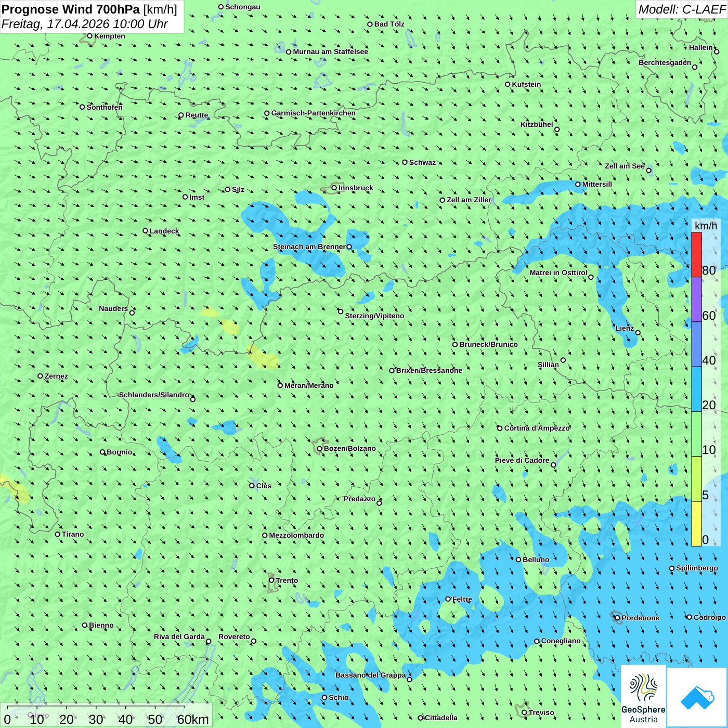Click the Bienno town label
Viewport: 728px width, 728px height.
coord(101,625)
